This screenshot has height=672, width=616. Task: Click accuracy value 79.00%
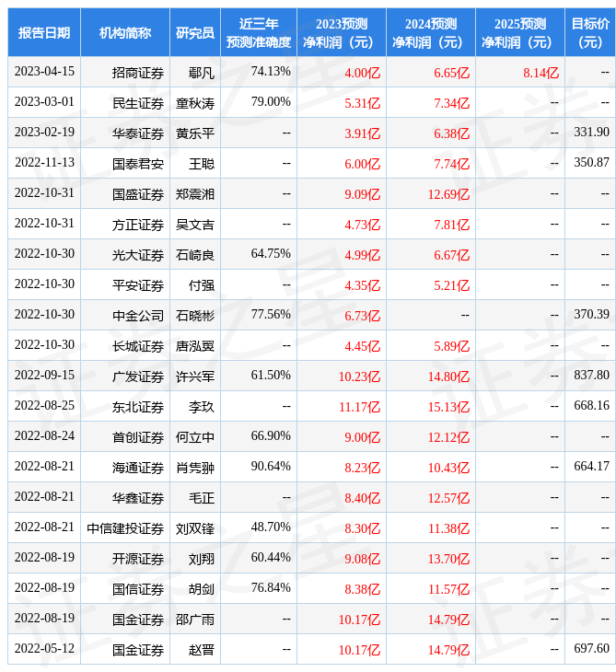tap(271, 102)
